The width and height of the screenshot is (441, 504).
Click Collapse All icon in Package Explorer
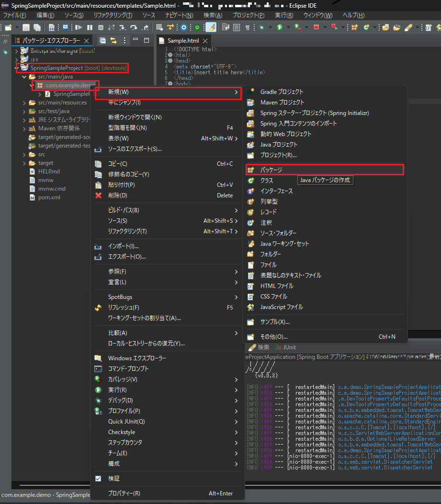[103, 41]
